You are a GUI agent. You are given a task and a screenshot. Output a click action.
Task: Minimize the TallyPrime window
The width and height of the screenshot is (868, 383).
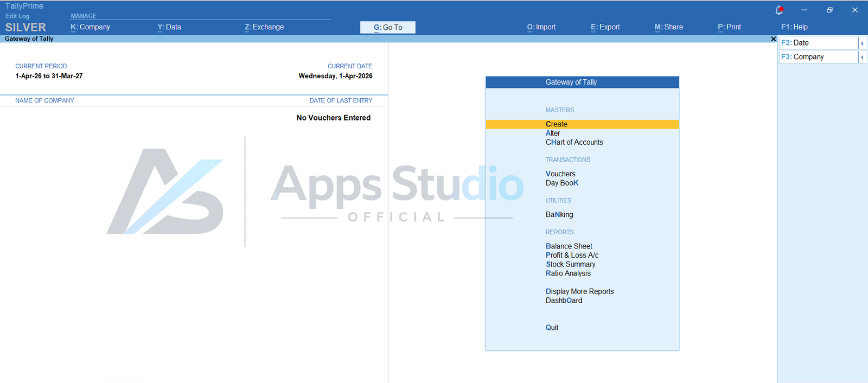pyautogui.click(x=804, y=10)
